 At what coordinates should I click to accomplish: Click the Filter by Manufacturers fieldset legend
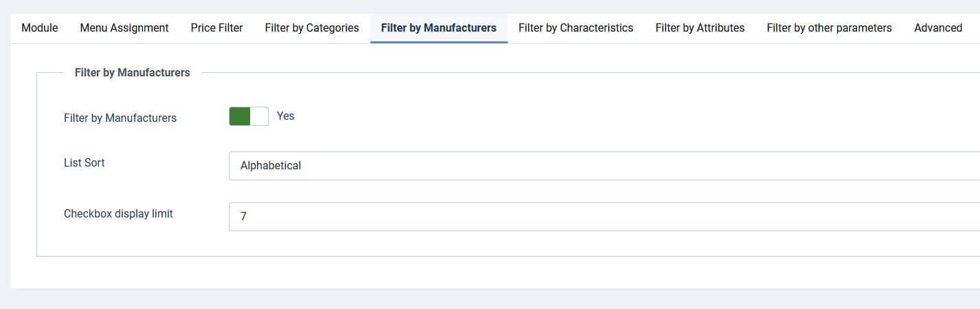point(132,72)
